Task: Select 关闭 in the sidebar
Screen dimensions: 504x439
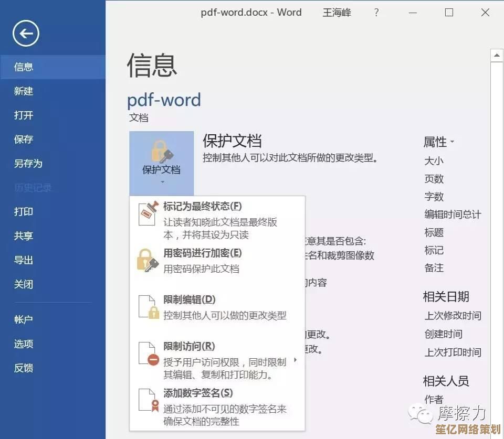Action: click(52, 284)
